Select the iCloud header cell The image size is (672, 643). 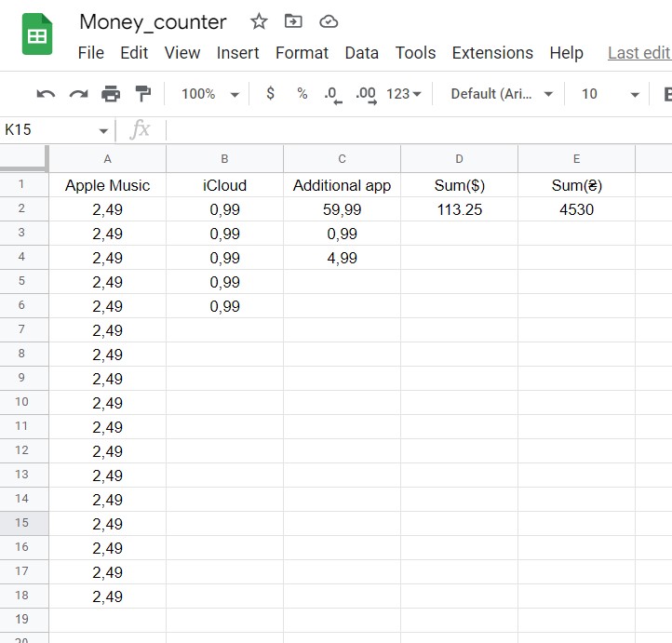pyautogui.click(x=224, y=185)
